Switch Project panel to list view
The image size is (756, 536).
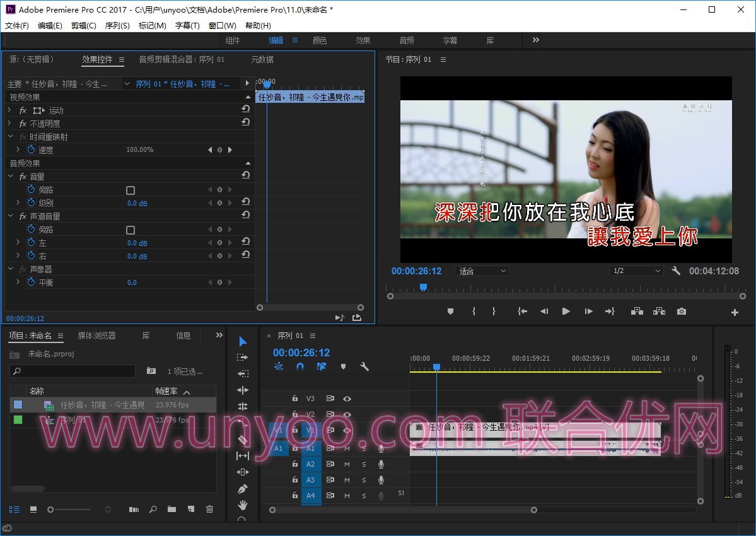[x=15, y=509]
